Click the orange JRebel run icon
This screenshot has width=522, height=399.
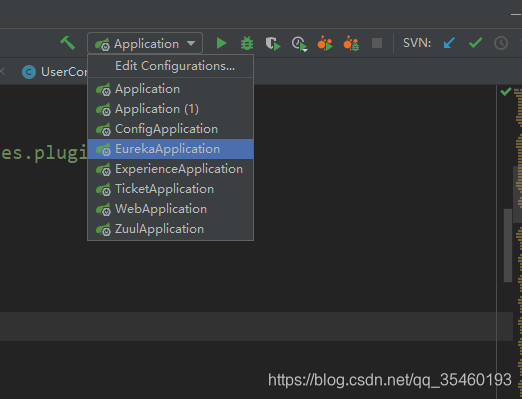tap(325, 43)
